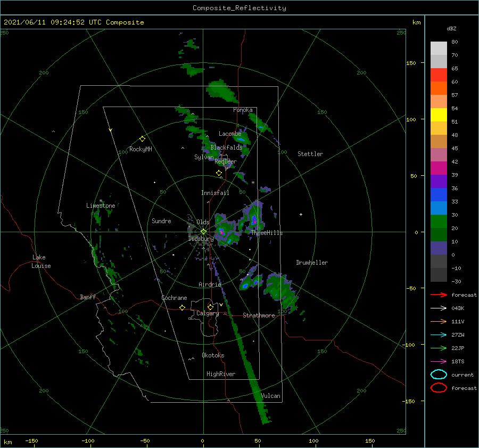This screenshot has height=448, width=479.
Task: Click the Airdrie town label
Action: tap(210, 284)
